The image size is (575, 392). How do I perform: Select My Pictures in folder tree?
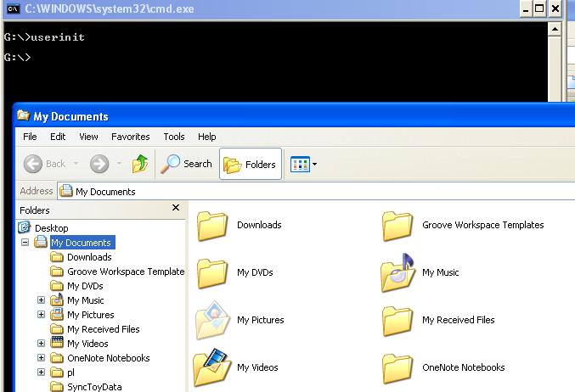(91, 315)
